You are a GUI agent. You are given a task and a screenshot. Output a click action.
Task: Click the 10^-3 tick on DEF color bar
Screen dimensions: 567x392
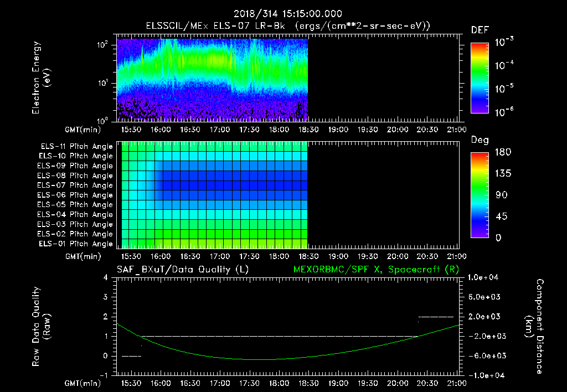[x=504, y=42]
